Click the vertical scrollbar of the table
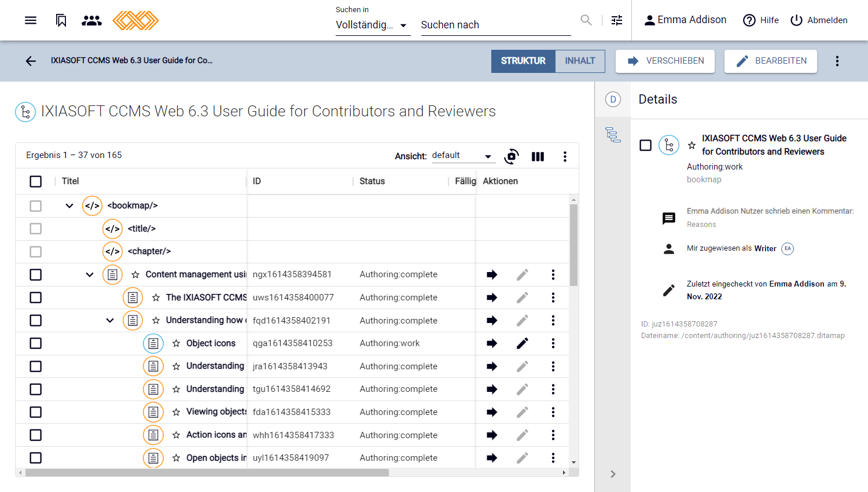Image resolution: width=868 pixels, height=492 pixels. tap(574, 245)
